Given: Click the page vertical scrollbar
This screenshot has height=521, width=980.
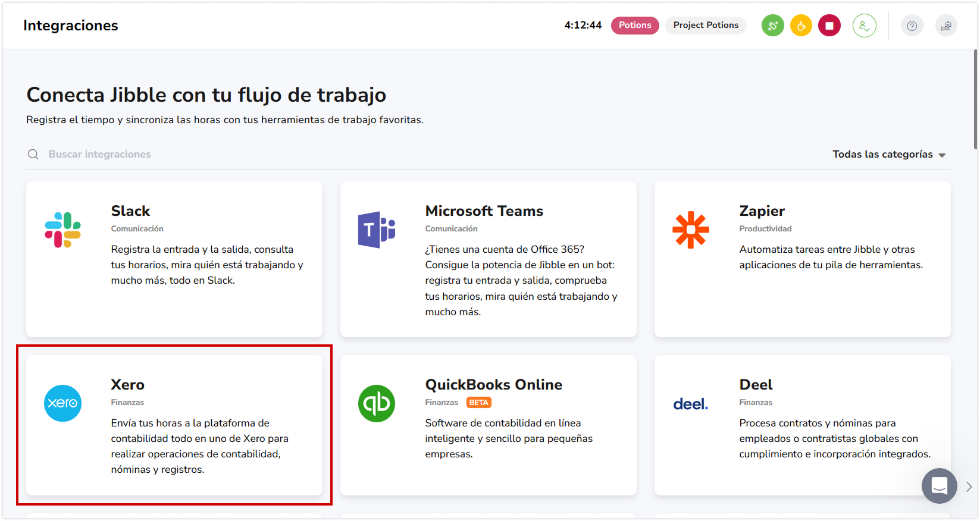Looking at the screenshot, I should tap(975, 99).
